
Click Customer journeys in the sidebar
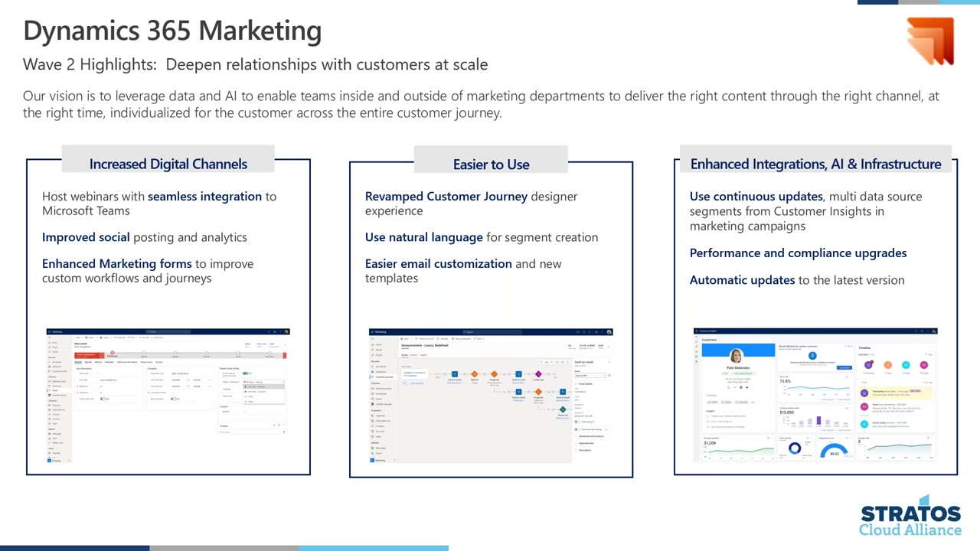(385, 377)
